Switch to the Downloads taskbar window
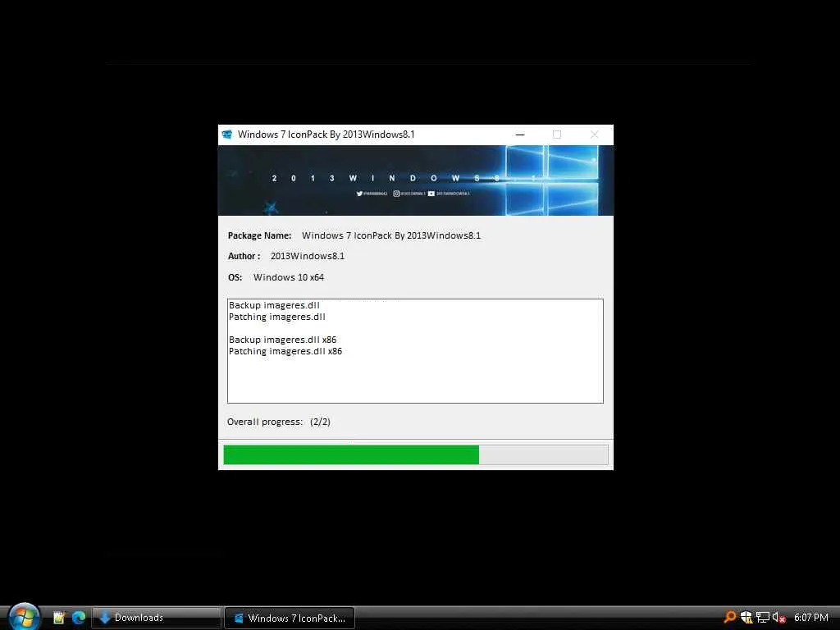This screenshot has width=840, height=630. tap(157, 618)
